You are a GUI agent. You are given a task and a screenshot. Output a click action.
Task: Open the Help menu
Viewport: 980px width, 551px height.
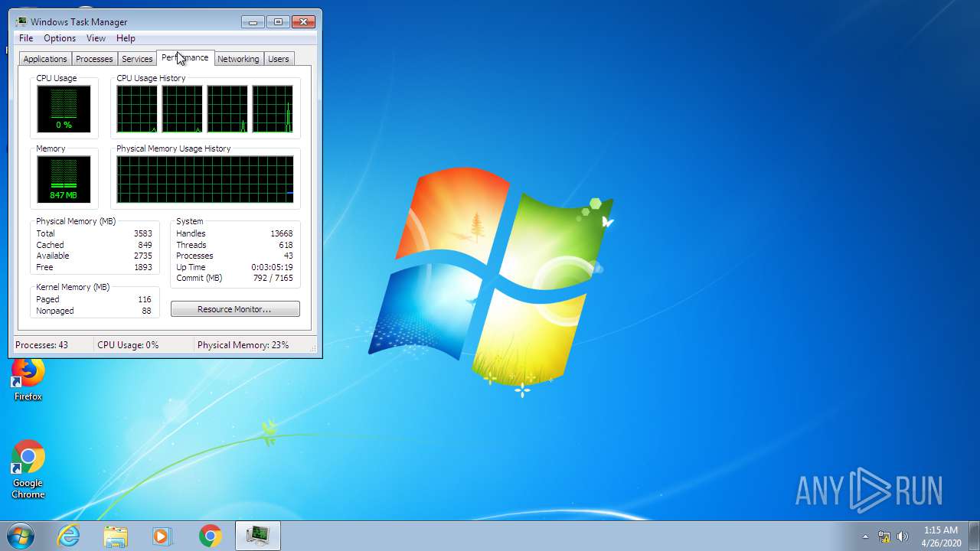126,38
